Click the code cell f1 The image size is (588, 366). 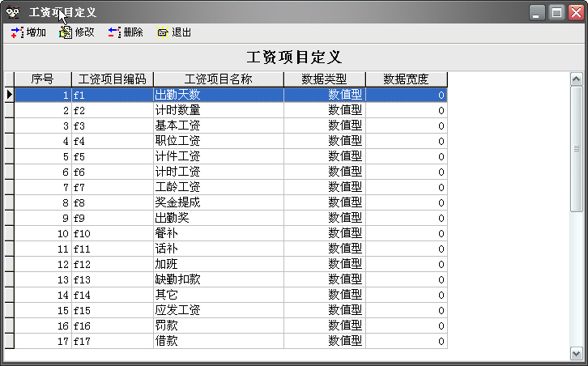(x=113, y=95)
